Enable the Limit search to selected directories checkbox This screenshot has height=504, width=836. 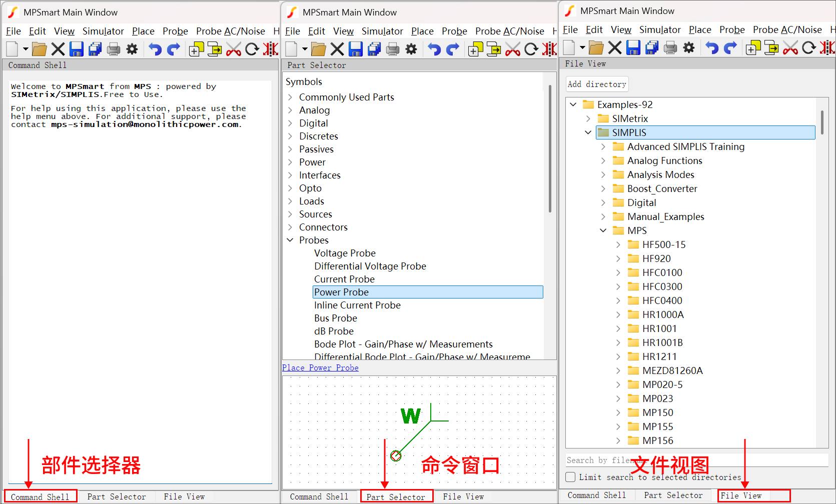click(570, 477)
